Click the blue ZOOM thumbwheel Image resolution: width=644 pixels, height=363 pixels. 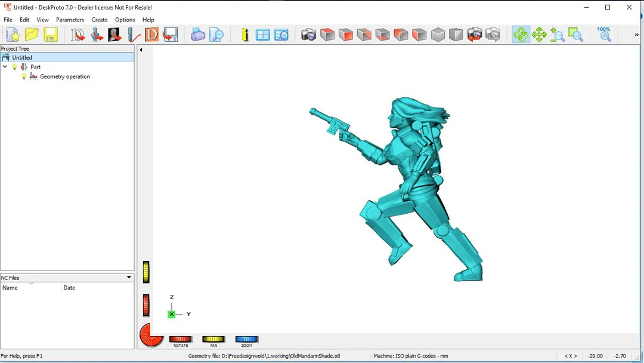pos(246,339)
